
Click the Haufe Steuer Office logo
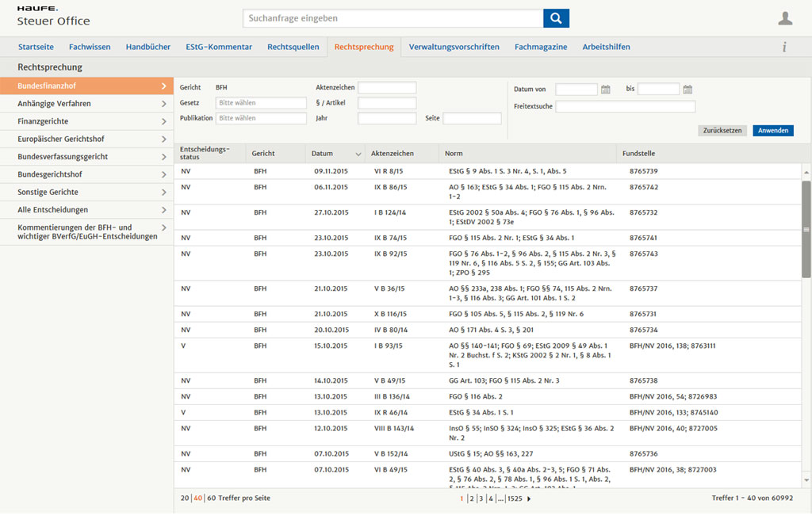[53, 17]
